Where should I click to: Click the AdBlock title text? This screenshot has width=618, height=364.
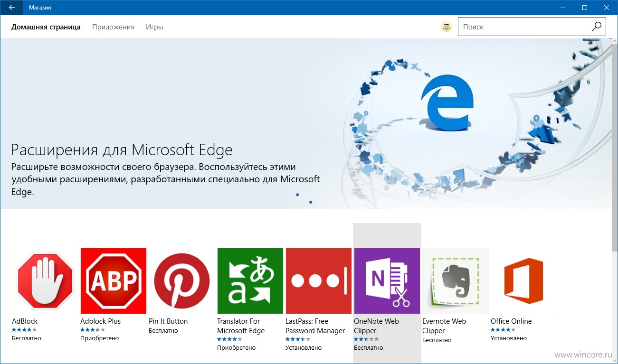pos(25,321)
